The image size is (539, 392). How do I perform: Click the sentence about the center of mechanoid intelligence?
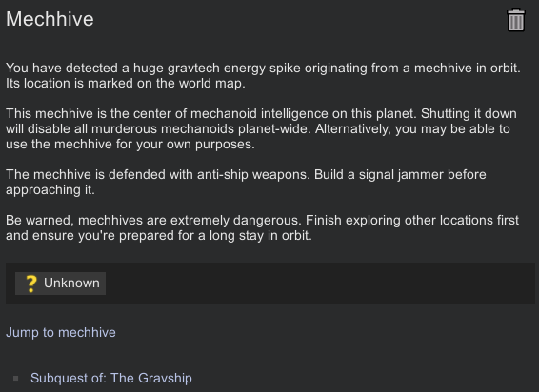tap(211, 114)
